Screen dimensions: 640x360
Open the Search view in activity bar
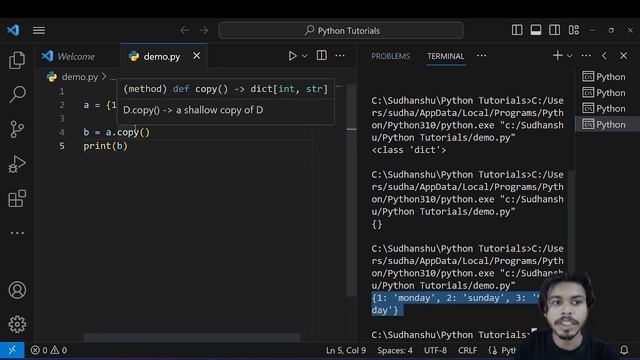pyautogui.click(x=17, y=94)
